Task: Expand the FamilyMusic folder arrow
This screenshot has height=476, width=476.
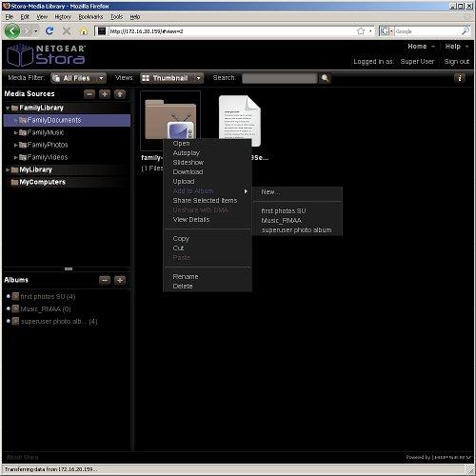Action: point(15,132)
